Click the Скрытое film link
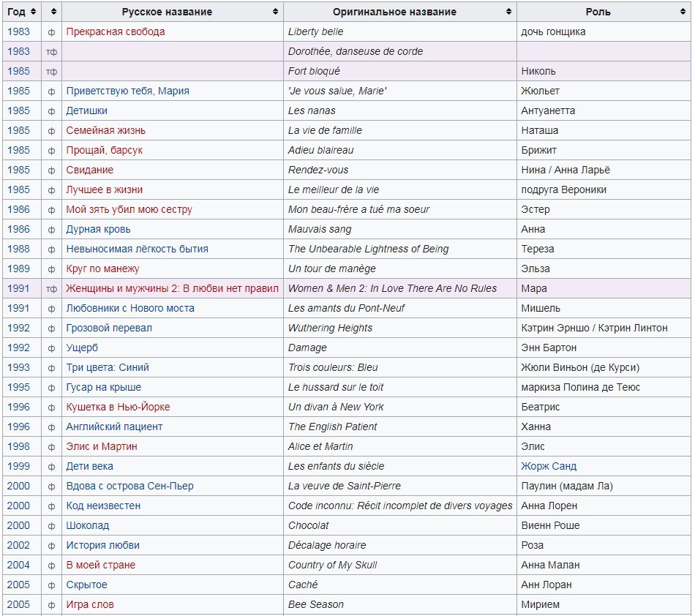695x616 pixels. coord(86,585)
